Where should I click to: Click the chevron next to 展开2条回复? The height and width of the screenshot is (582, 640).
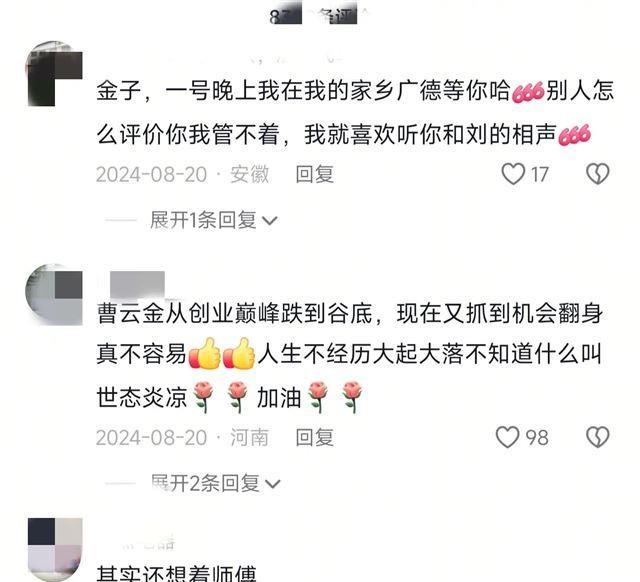[273, 484]
